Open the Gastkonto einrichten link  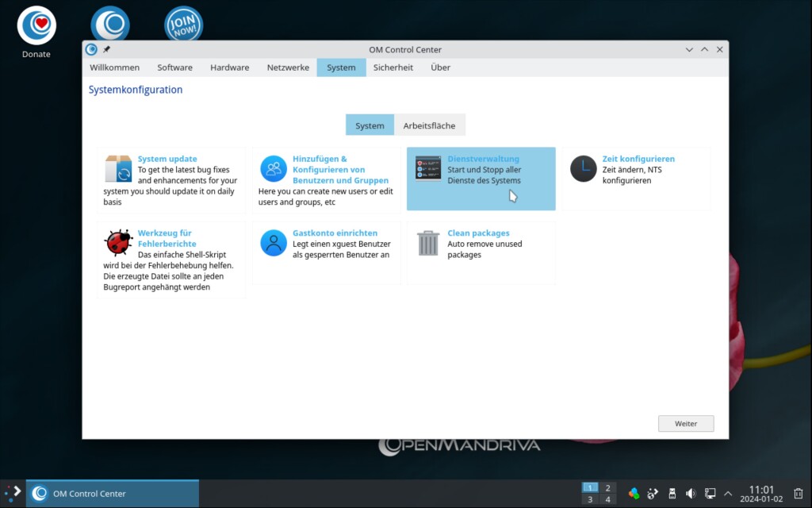pyautogui.click(x=335, y=233)
